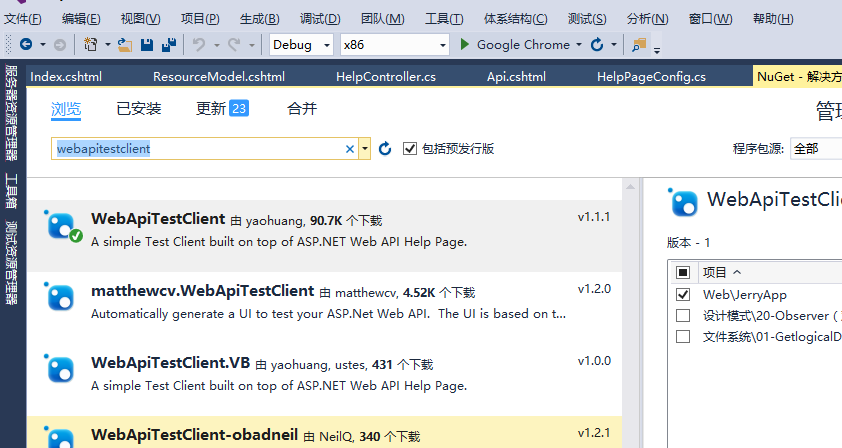Toggle include prerelease (包括预发行版) checkbox
Screen dimensions: 842x448
tap(410, 149)
